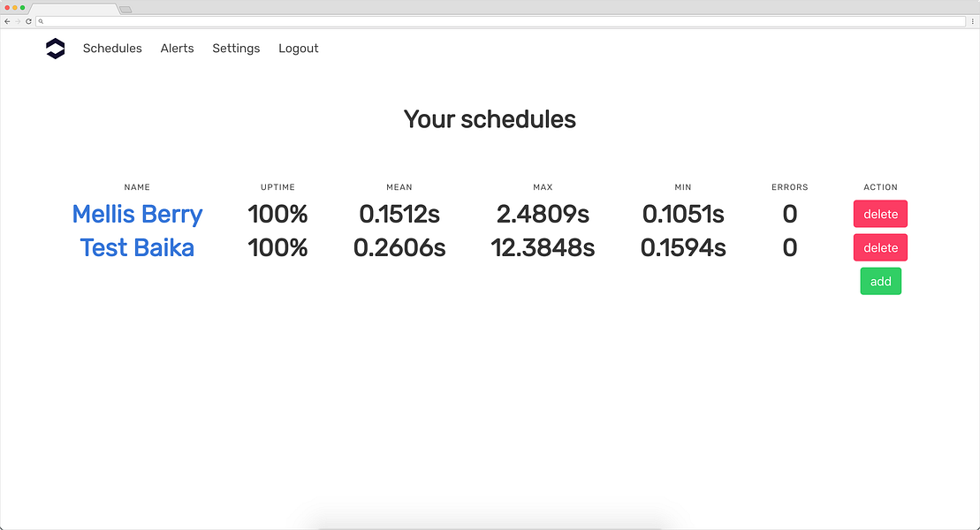Click the app logo in the navbar
The image size is (980, 530).
pos(55,49)
